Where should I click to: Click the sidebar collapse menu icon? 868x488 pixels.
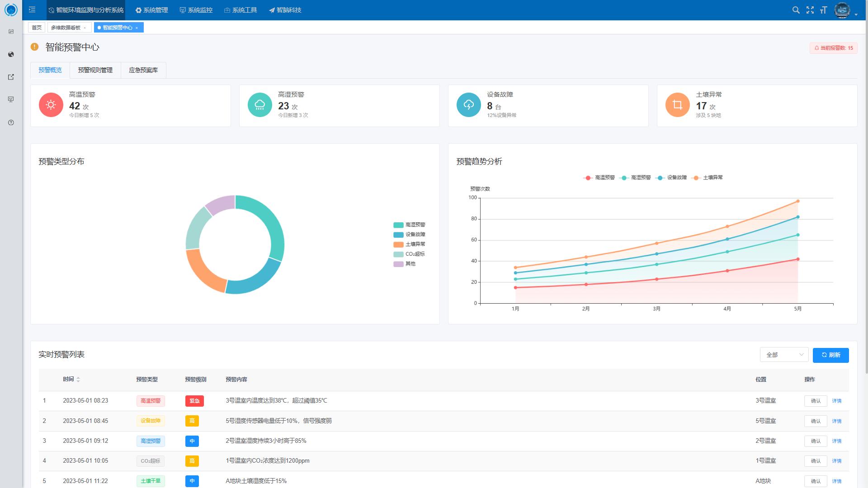pyautogui.click(x=32, y=9)
